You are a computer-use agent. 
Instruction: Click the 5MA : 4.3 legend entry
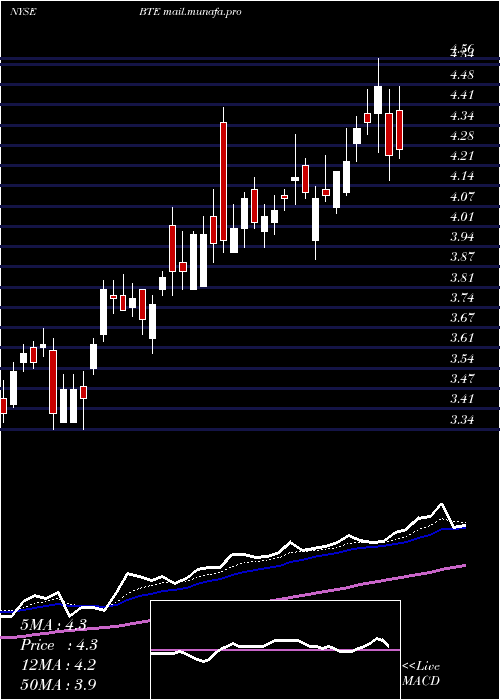[x=54, y=625]
